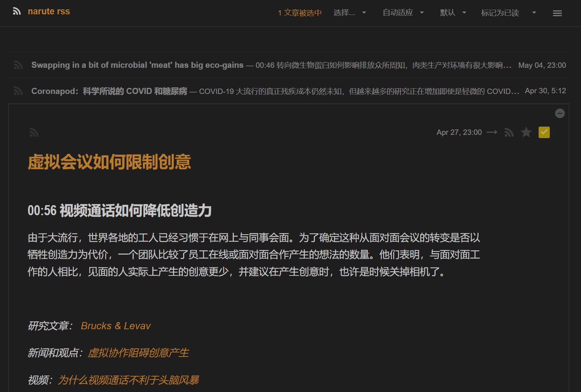
Task: Uncheck the yellow selected article checkbox
Action: point(544,132)
